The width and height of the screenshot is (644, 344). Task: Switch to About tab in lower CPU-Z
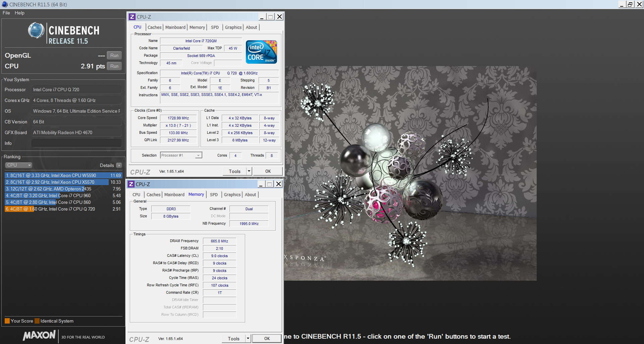coord(251,195)
